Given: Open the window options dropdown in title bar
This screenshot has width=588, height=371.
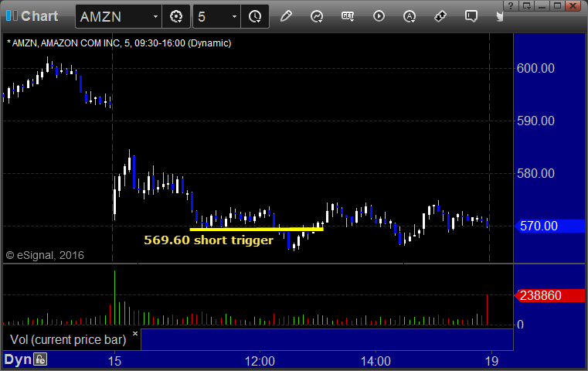Looking at the screenshot, I should coord(526,5).
